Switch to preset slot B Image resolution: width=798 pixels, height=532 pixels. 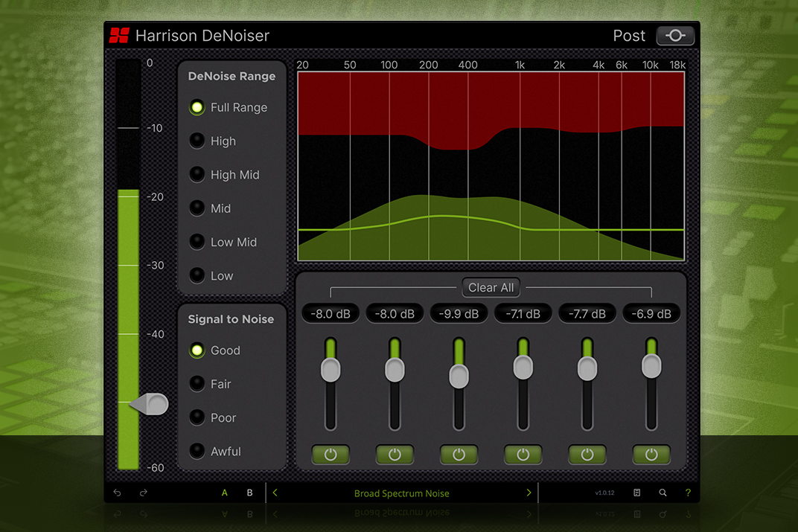pyautogui.click(x=249, y=493)
